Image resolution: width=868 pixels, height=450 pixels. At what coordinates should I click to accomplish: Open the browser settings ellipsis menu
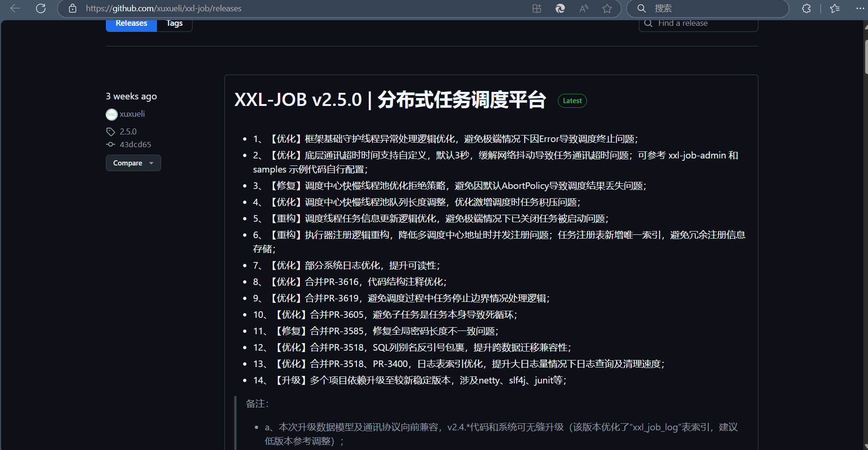pyautogui.click(x=860, y=8)
